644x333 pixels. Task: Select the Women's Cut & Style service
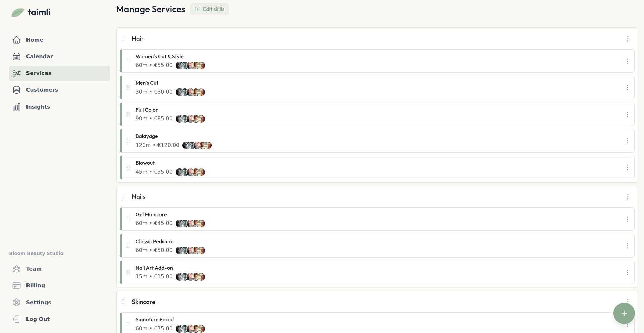pos(160,57)
